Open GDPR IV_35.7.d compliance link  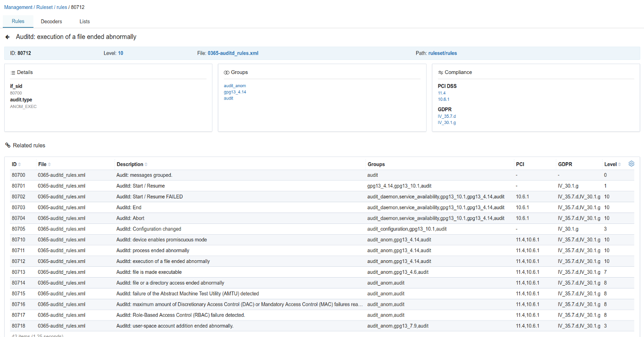(447, 116)
